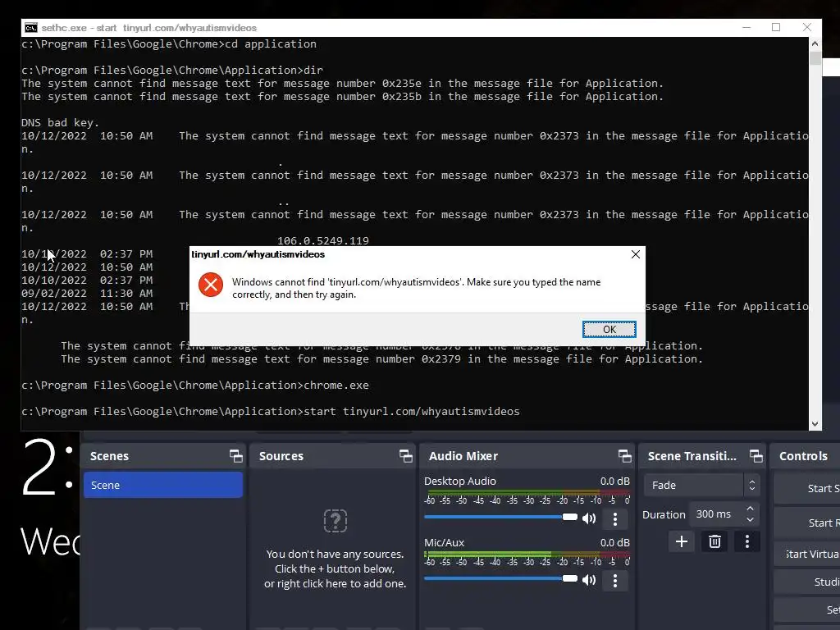Click the Desktop Audio label

pos(460,481)
